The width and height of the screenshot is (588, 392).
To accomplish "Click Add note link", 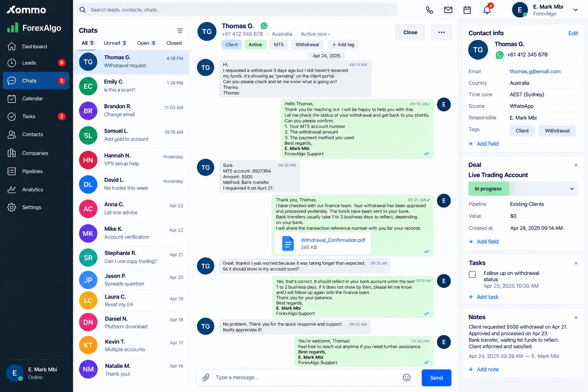I will tap(484, 369).
